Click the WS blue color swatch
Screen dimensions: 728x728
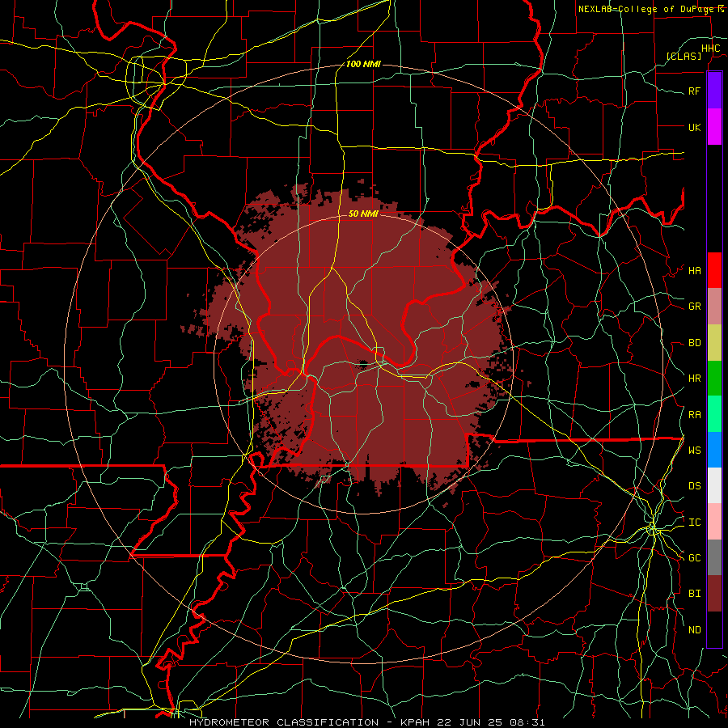714,450
